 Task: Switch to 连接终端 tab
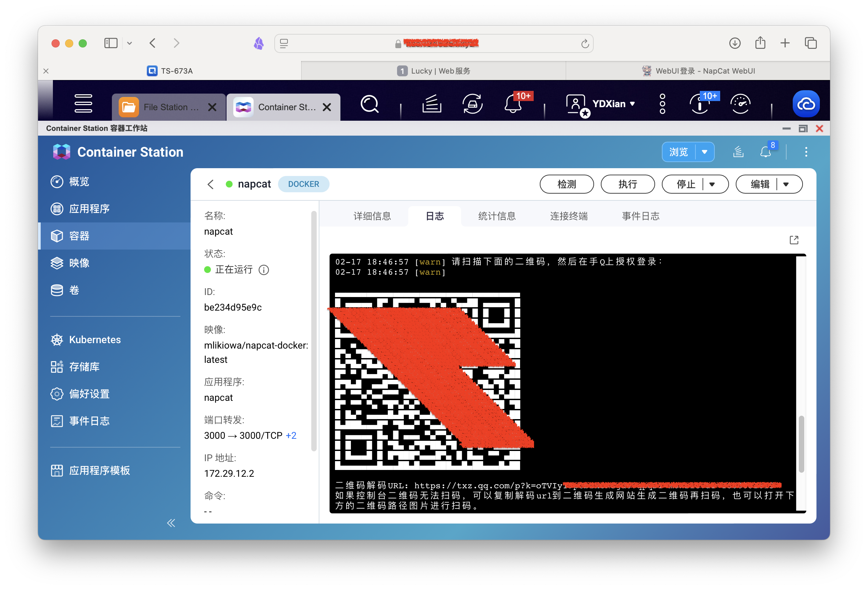pos(569,216)
